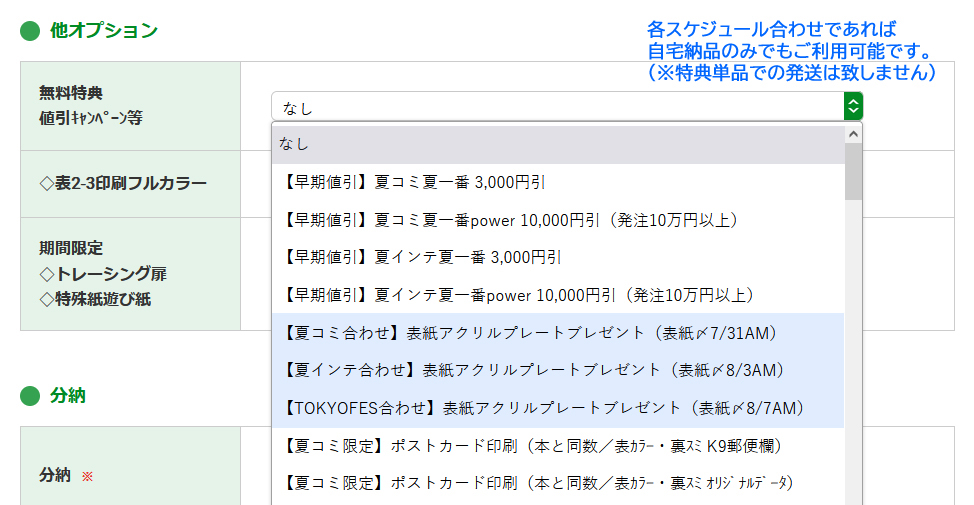The height and width of the screenshot is (505, 974).
Task: Choose 【早期値引】夏コミ夏一番 3,000円引
Action: click(558, 182)
